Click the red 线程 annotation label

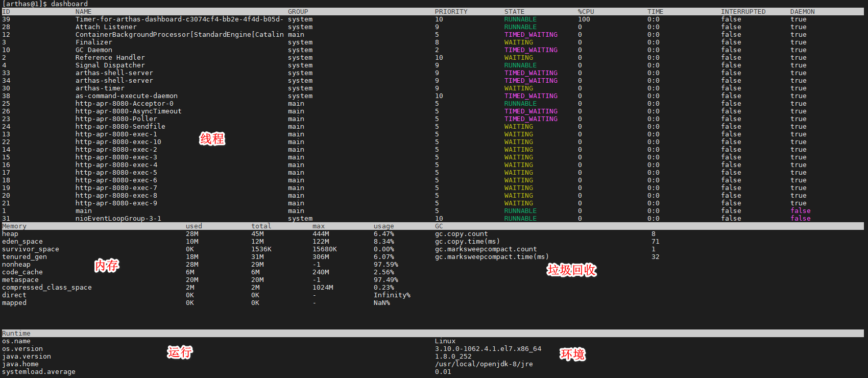212,138
